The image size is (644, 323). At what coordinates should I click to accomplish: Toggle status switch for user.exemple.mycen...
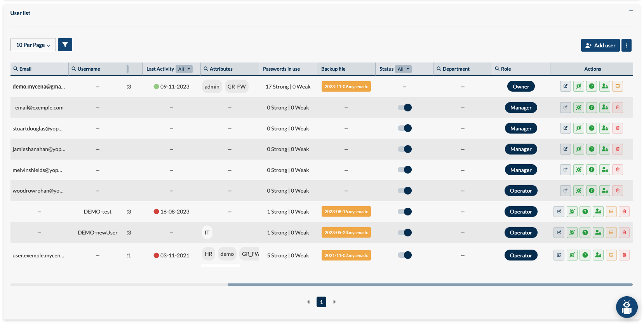point(404,255)
